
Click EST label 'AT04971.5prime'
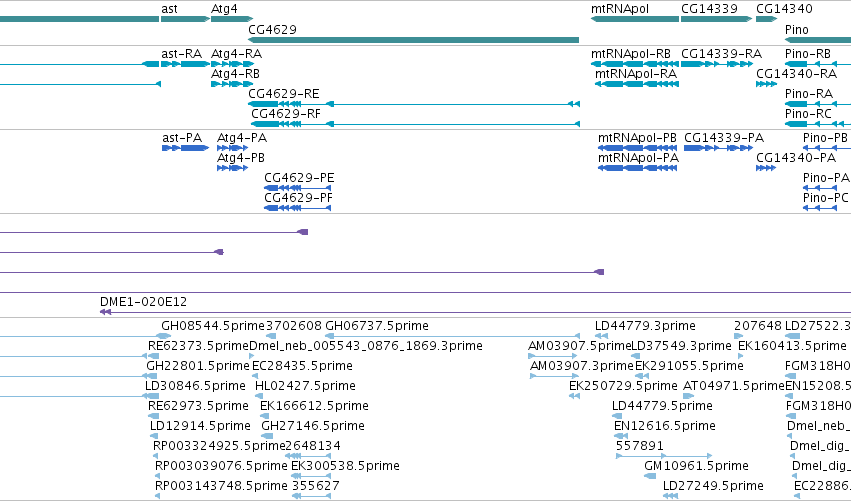pos(734,386)
